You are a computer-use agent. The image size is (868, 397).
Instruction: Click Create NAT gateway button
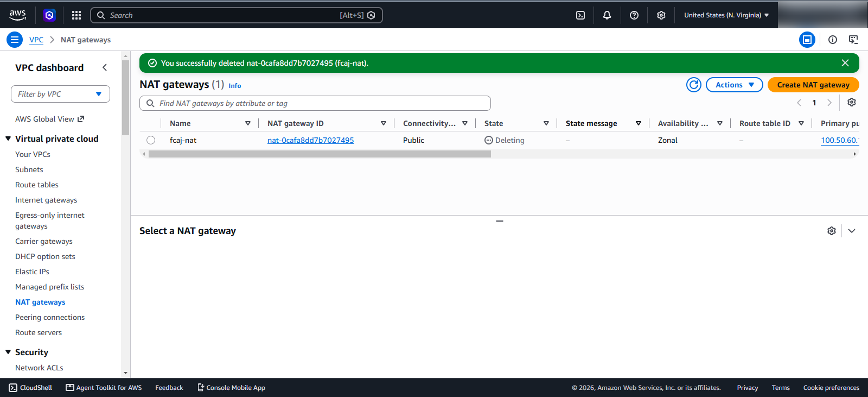[x=813, y=85]
